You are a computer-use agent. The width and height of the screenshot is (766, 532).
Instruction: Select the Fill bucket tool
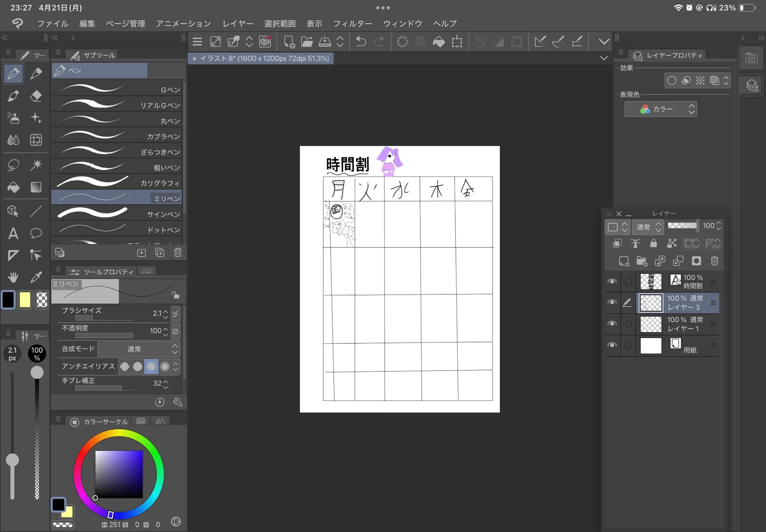13,187
